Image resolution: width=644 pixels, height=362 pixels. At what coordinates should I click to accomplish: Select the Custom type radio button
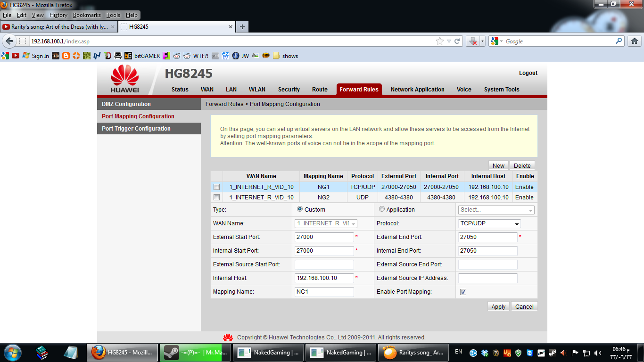(300, 209)
